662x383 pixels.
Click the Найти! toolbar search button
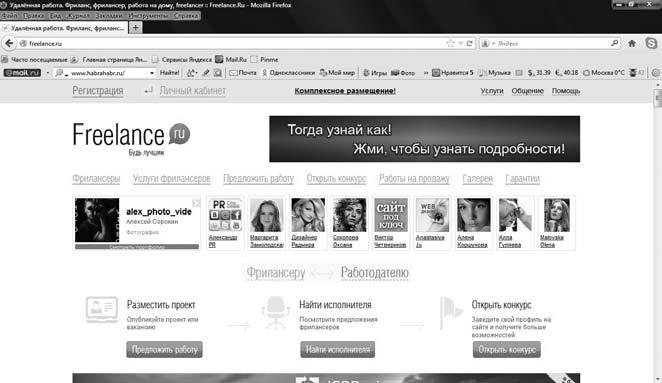[x=170, y=73]
